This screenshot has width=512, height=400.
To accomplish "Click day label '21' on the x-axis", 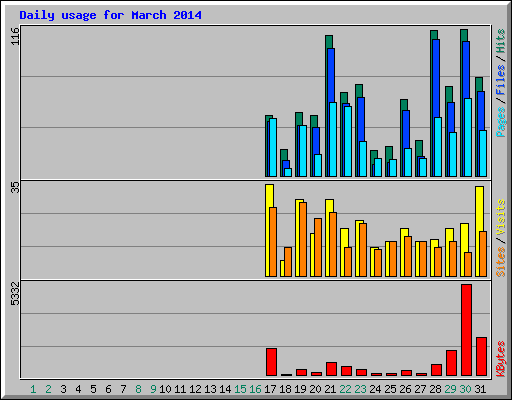I will tap(330, 389).
